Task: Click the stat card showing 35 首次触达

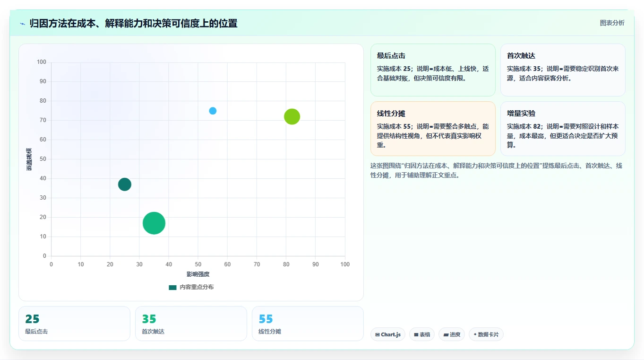Action: [x=191, y=324]
